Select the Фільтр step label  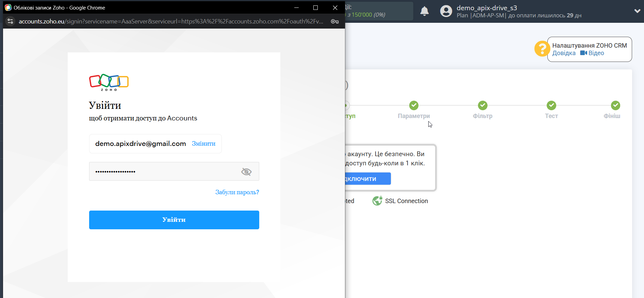[482, 116]
